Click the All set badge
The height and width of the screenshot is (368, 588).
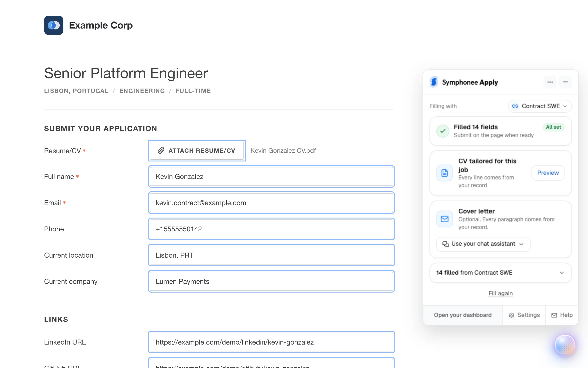(x=554, y=127)
